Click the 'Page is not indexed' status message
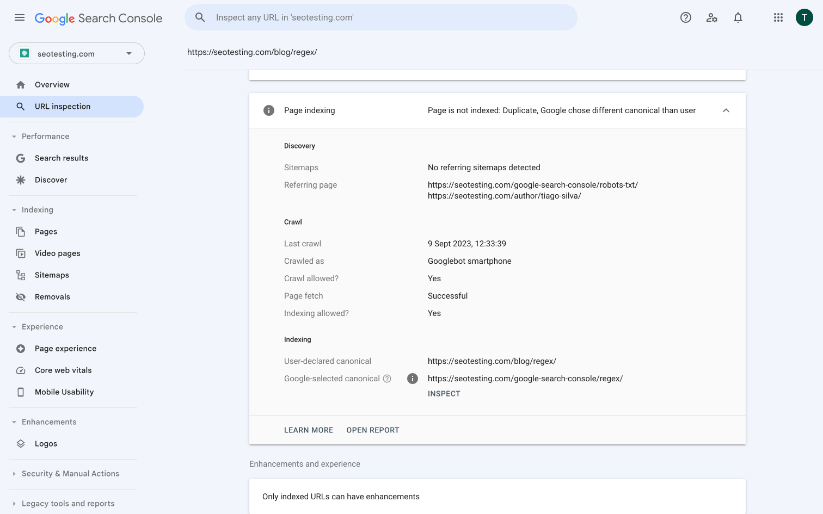This screenshot has height=514, width=823. click(x=562, y=110)
